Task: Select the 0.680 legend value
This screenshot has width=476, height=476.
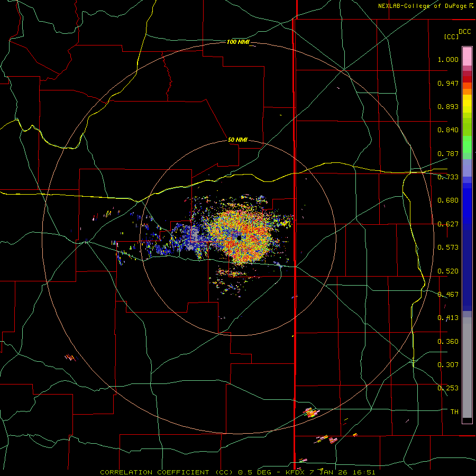Action: (448, 200)
